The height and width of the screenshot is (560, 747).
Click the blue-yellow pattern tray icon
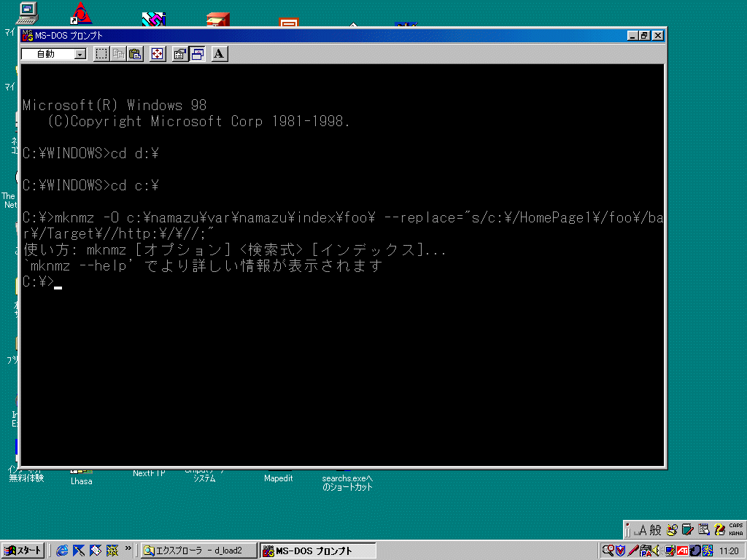click(708, 551)
